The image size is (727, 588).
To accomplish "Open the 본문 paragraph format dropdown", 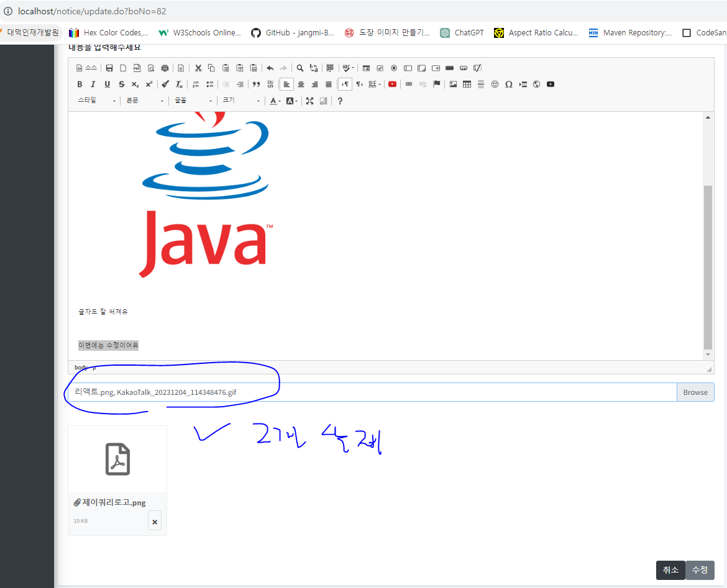I will click(x=145, y=101).
